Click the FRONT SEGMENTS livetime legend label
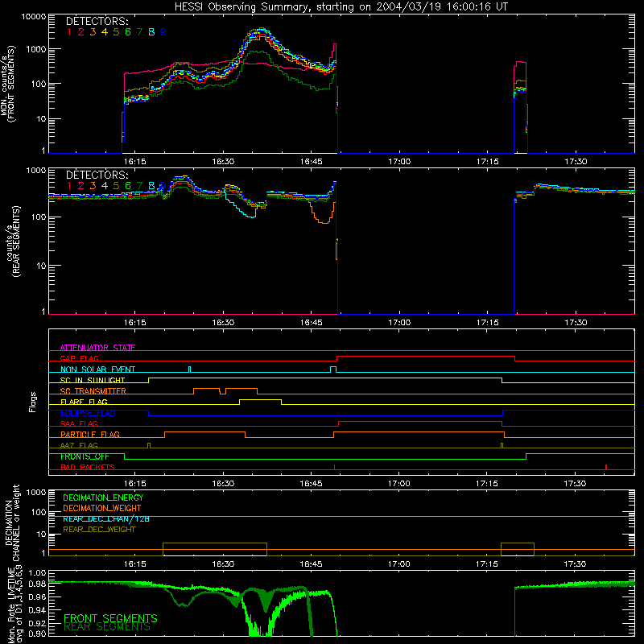Viewport: 644px width, 644px height. tap(110, 618)
